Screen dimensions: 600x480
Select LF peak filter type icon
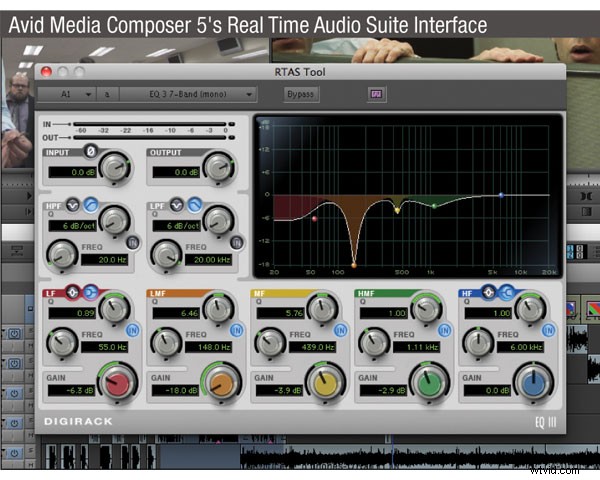72,293
